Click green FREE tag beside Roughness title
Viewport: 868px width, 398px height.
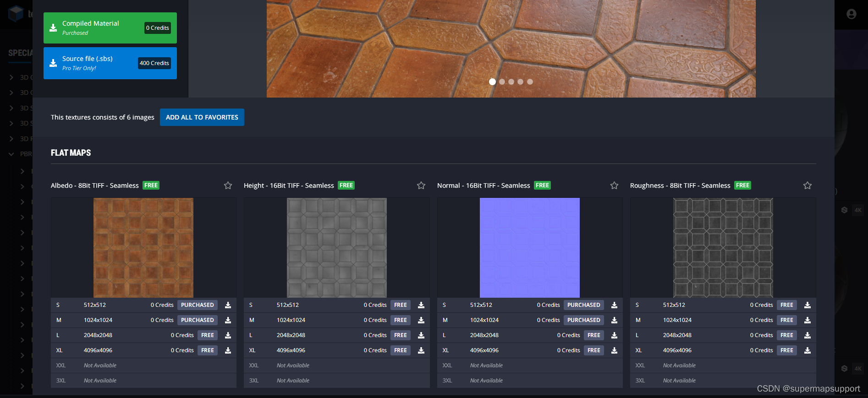(x=742, y=185)
